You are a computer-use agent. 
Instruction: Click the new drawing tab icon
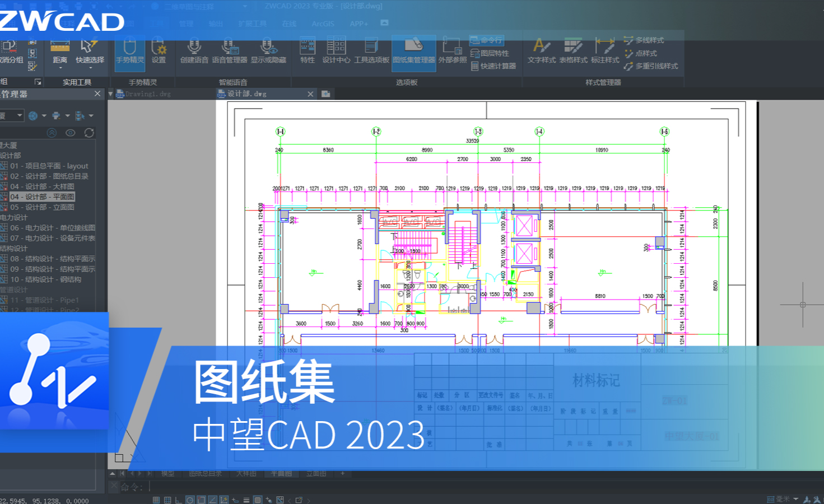325,94
